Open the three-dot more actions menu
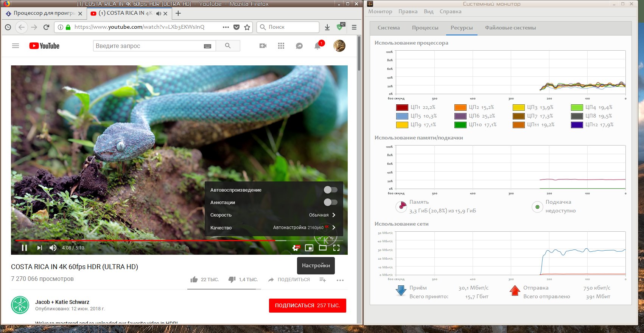Viewport: 644px width, 333px height. tap(340, 280)
